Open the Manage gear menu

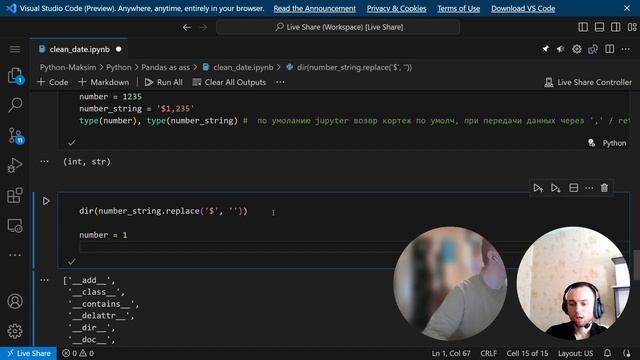[15, 331]
